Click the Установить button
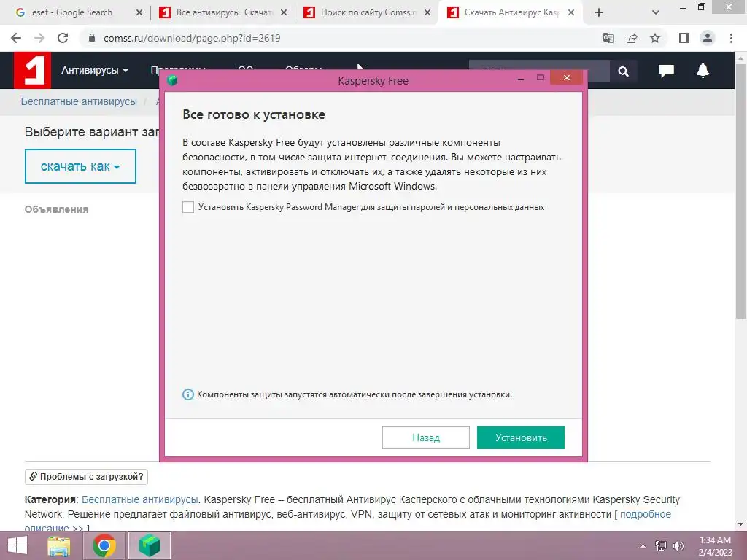The height and width of the screenshot is (560, 747). coord(521,437)
